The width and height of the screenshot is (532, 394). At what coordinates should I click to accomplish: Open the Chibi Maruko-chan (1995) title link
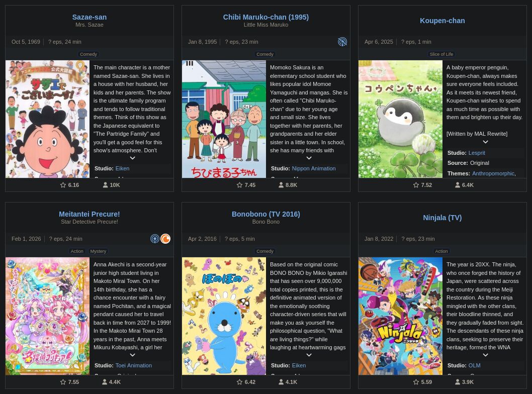point(265,17)
